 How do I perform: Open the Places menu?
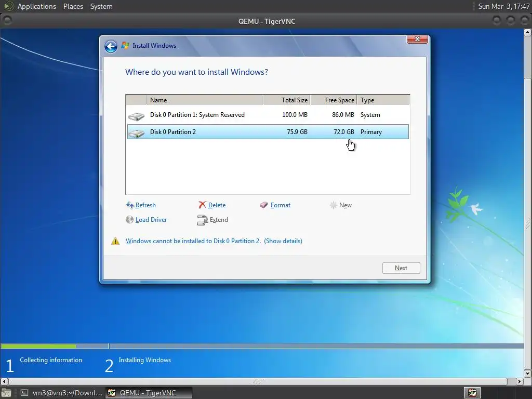tap(73, 6)
